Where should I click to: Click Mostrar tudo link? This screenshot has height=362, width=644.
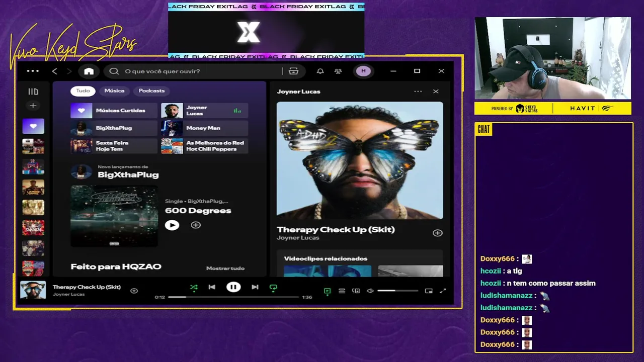click(x=225, y=268)
